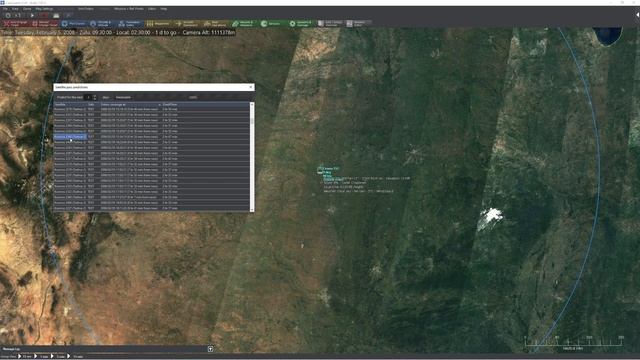Open Mounts & Weapons window

tap(244, 24)
